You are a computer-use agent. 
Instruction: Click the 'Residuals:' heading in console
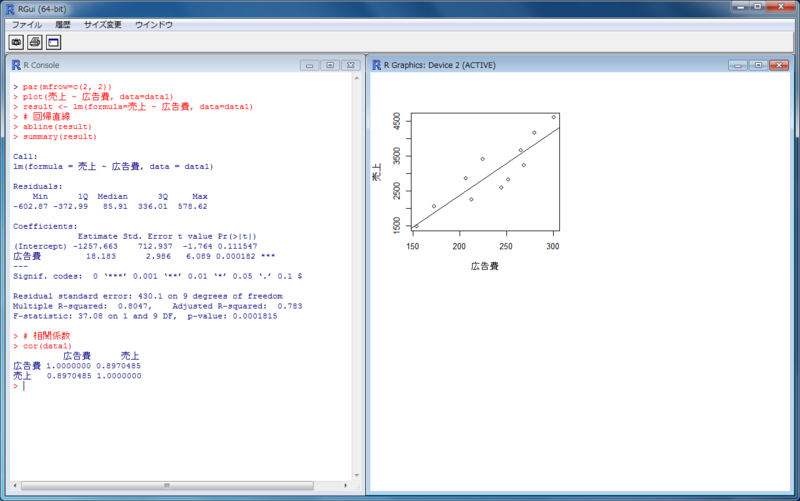(37, 186)
